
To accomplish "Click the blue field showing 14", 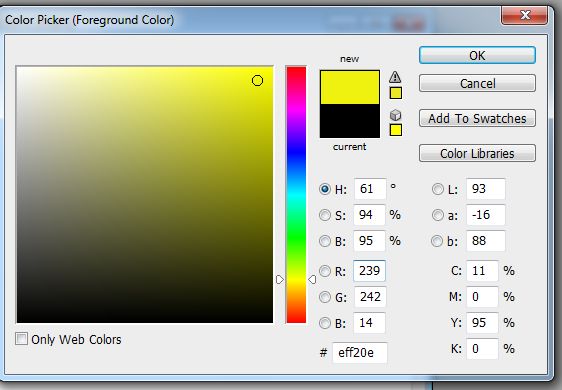I will [x=369, y=323].
